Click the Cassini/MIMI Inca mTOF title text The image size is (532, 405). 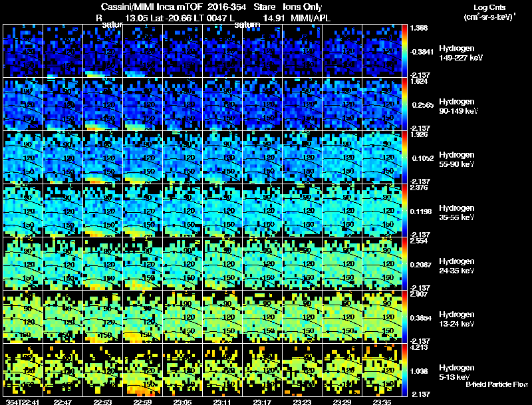point(152,7)
